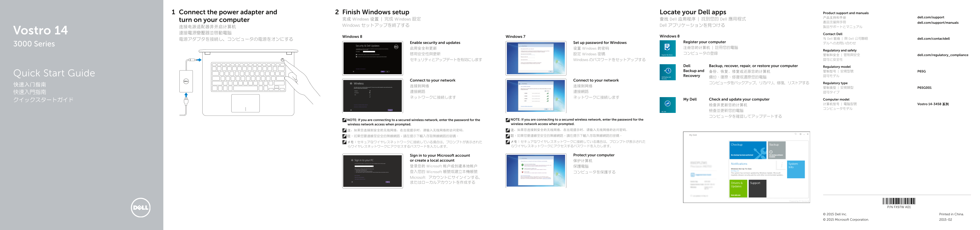Screen dimensions: 980x230
Task: Click the 'Protect your computer' caption
Action: pyautogui.click(x=594, y=155)
